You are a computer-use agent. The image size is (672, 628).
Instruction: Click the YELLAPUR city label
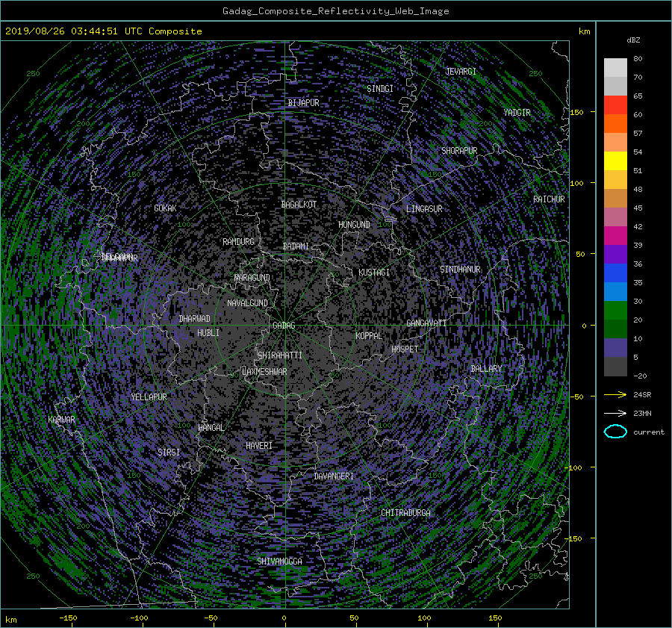pyautogui.click(x=149, y=397)
